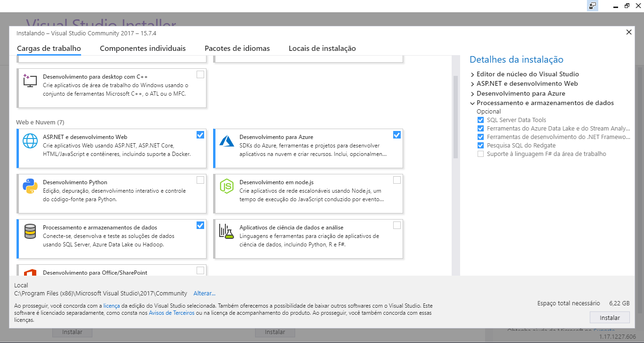Uncheck SQL Server Data Tools option
The height and width of the screenshot is (343, 644).
pyautogui.click(x=480, y=120)
